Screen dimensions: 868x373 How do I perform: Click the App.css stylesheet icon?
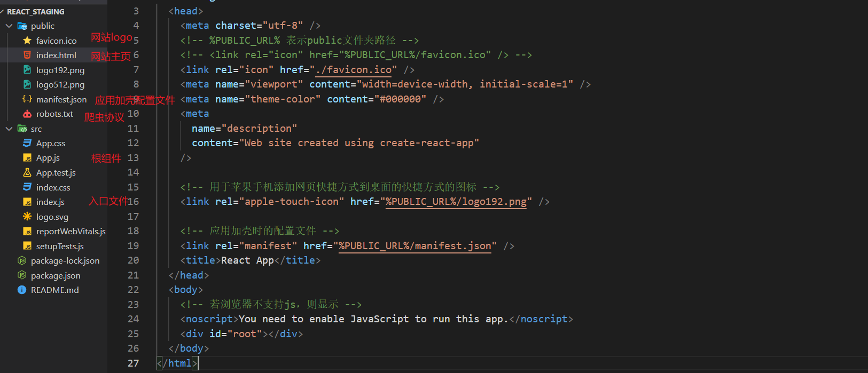pos(27,143)
